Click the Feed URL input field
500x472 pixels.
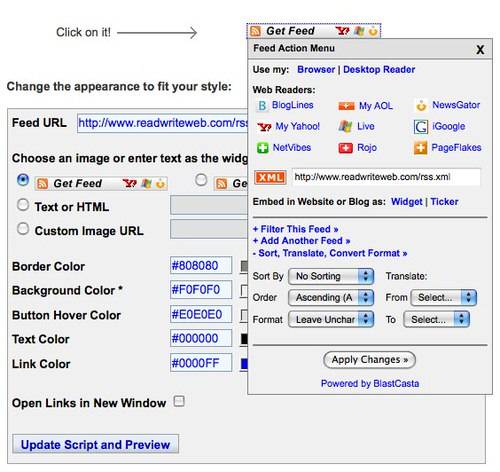[163, 123]
